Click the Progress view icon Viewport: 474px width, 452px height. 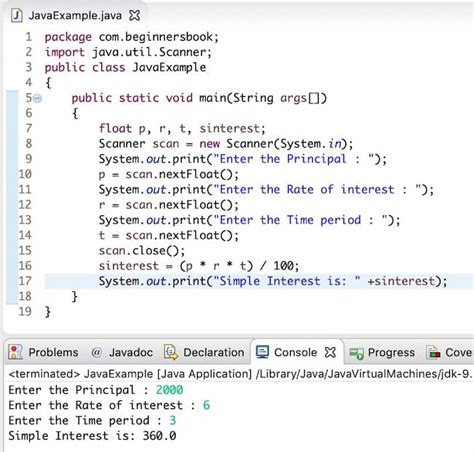356,353
